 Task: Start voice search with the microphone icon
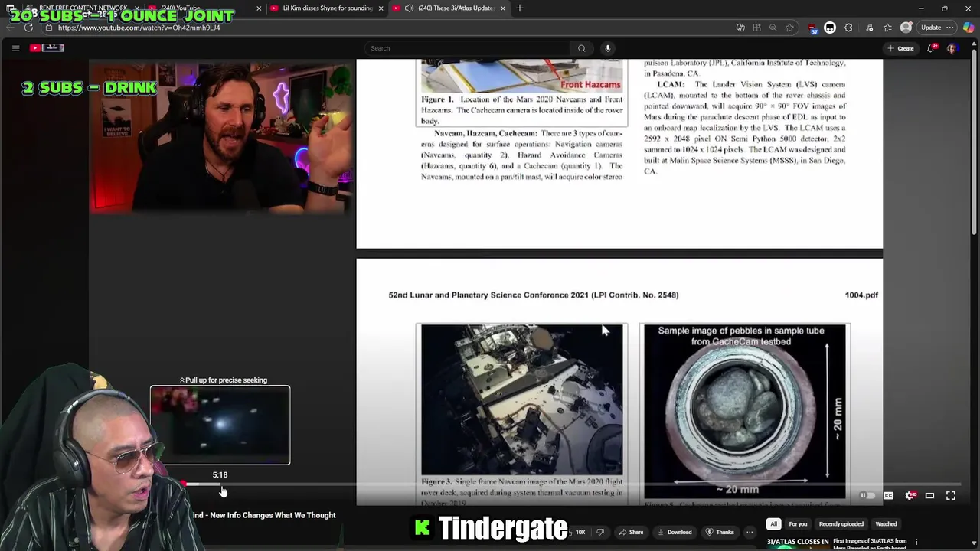point(608,48)
